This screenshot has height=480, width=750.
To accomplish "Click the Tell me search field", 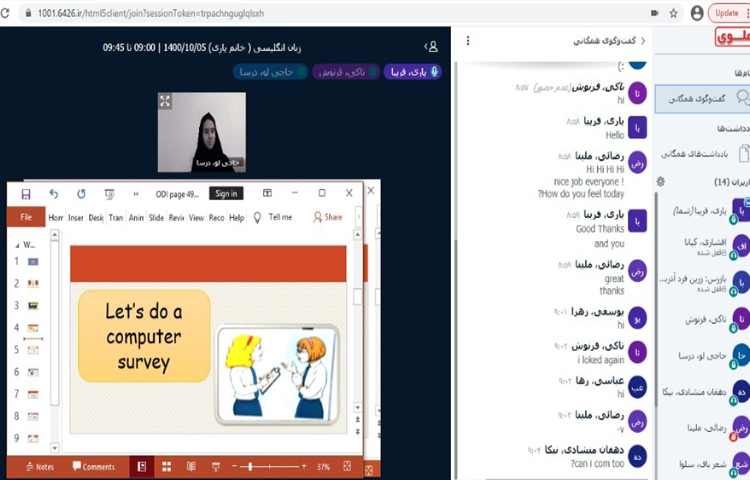I will pos(280,217).
